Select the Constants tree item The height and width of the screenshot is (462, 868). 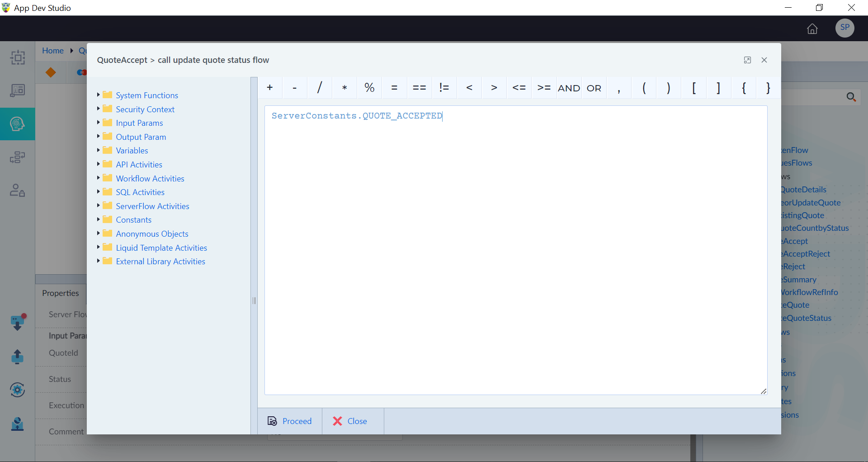pyautogui.click(x=133, y=220)
